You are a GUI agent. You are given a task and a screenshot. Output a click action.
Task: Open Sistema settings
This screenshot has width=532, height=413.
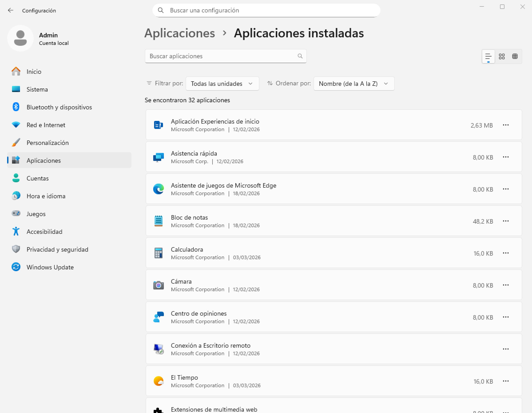(x=69, y=89)
